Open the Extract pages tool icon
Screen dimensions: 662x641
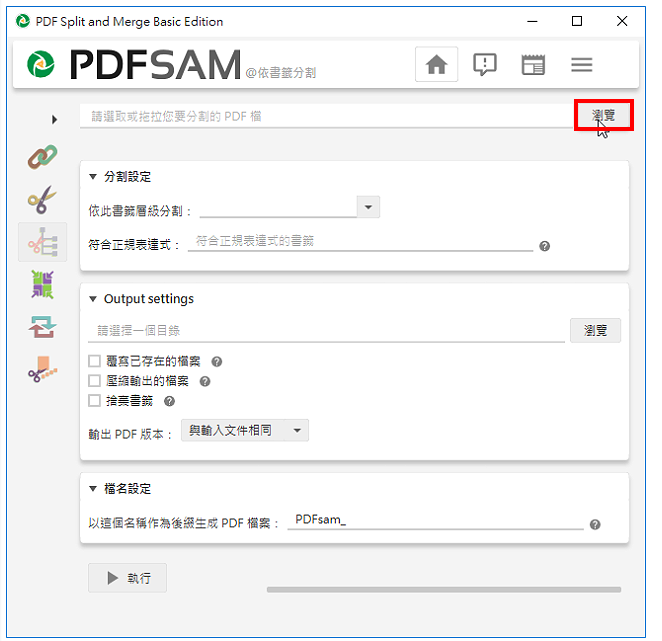coord(43,369)
